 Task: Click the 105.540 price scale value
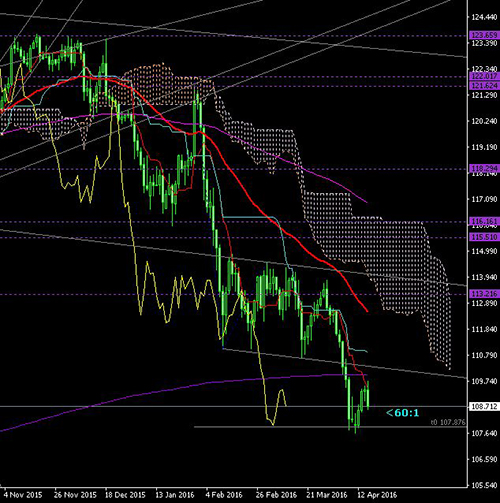coord(484,485)
